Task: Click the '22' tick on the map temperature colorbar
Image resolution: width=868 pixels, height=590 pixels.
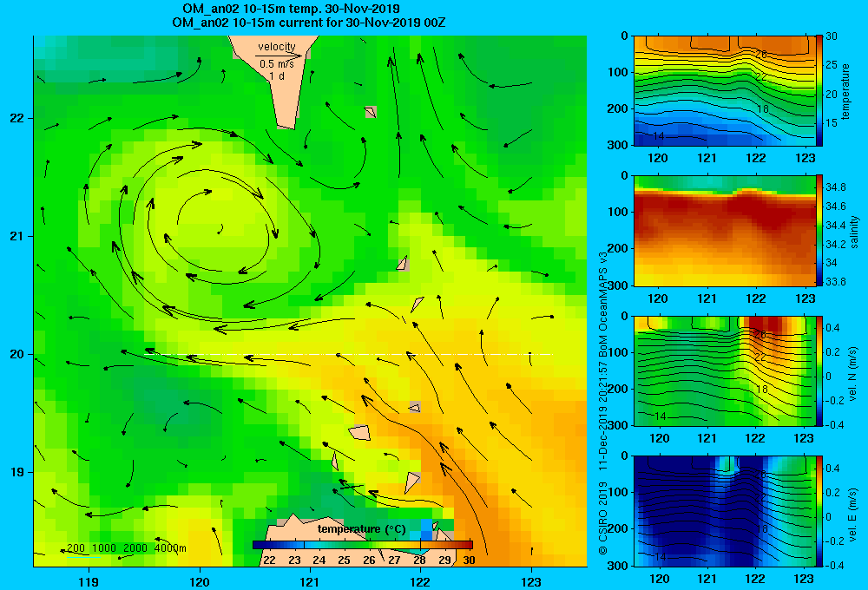Action: [270, 560]
